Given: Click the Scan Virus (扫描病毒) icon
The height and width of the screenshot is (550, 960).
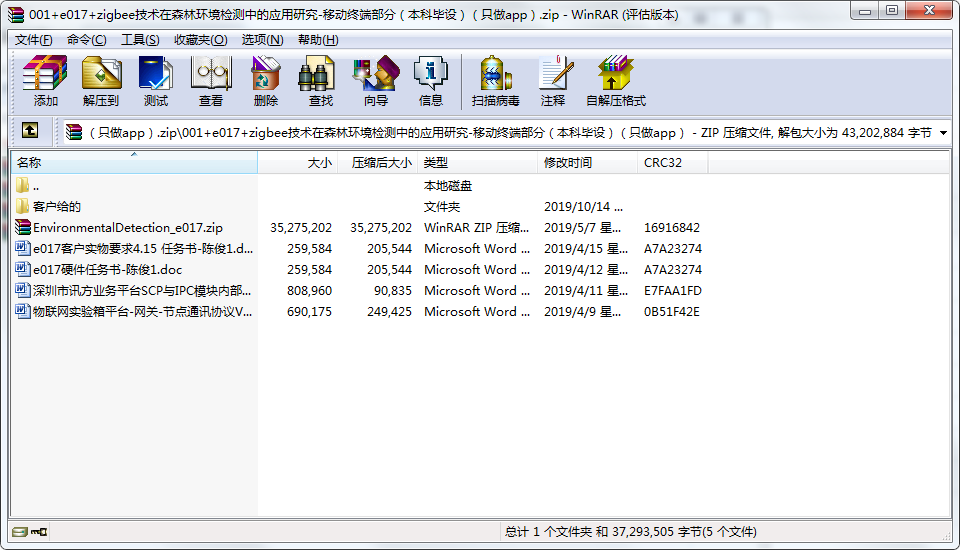Looking at the screenshot, I should coord(495,73).
